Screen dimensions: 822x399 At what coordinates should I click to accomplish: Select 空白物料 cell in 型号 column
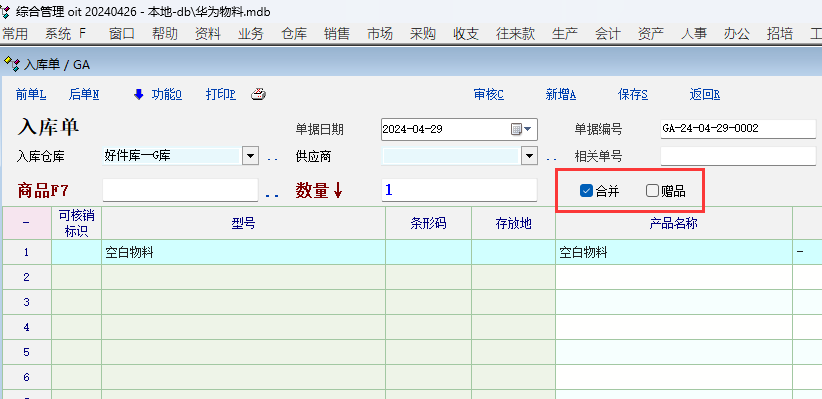pyautogui.click(x=244, y=252)
